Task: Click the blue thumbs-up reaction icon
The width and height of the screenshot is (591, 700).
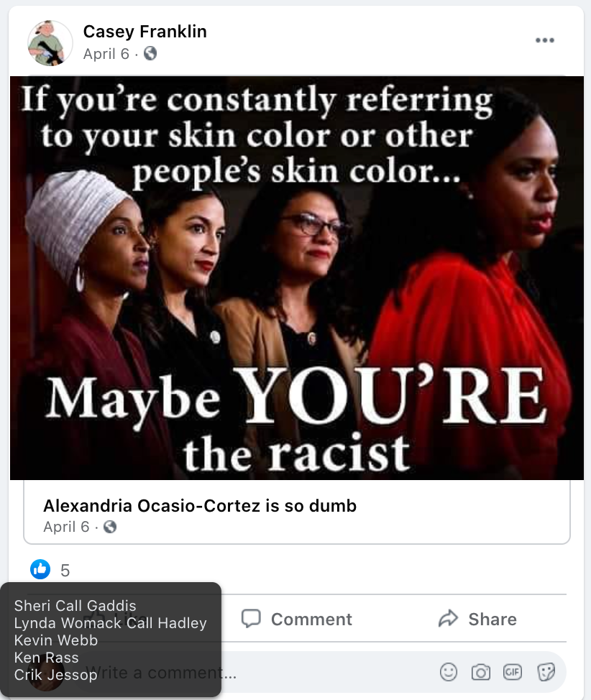Action: point(40,569)
